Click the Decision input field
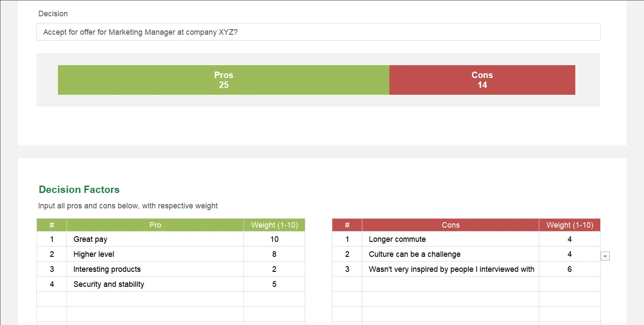644x325 pixels. point(318,32)
